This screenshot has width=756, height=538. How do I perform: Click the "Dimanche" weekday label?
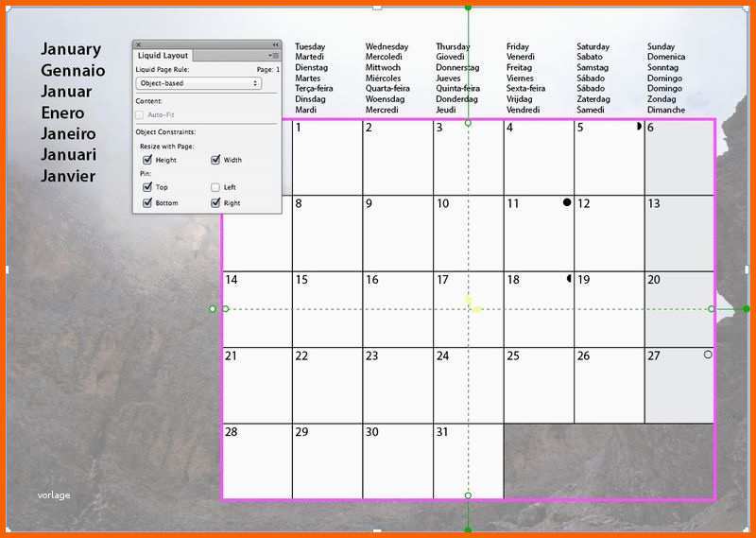point(666,110)
